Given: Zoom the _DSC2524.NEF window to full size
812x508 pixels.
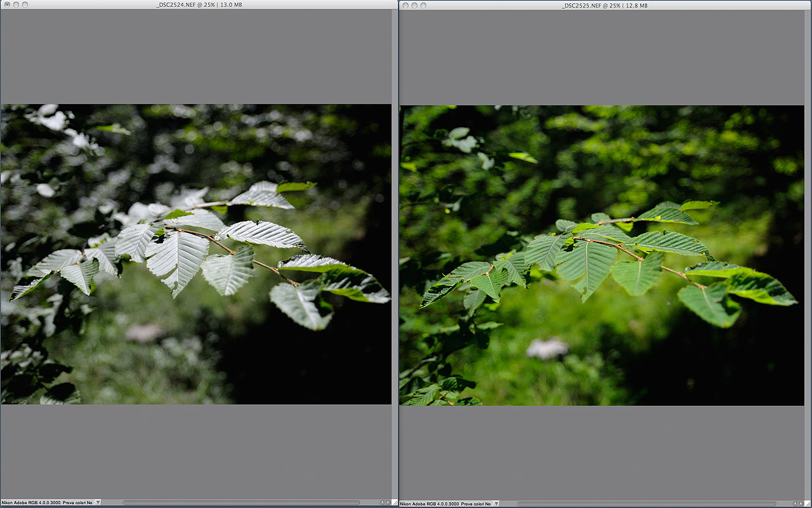Looking at the screenshot, I should 25,5.
